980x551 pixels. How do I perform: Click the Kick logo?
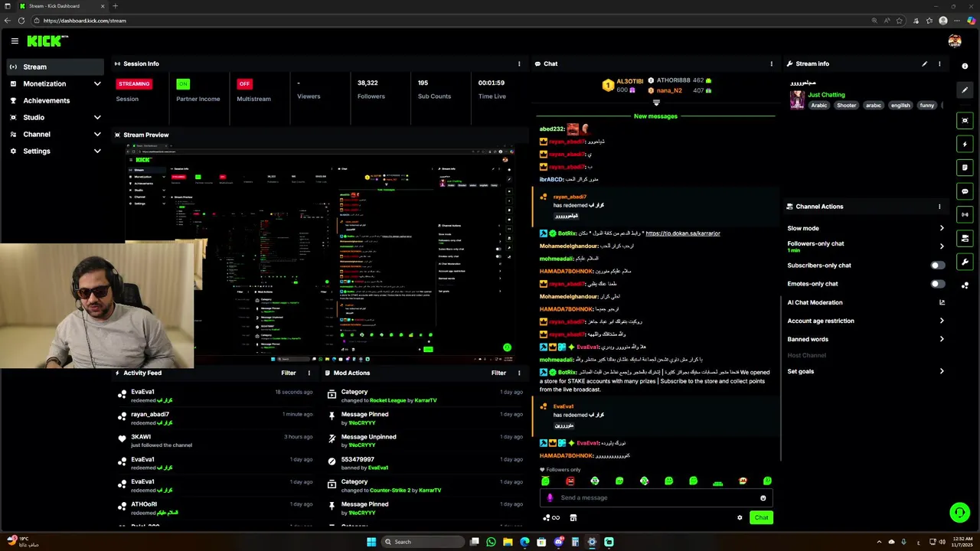47,41
